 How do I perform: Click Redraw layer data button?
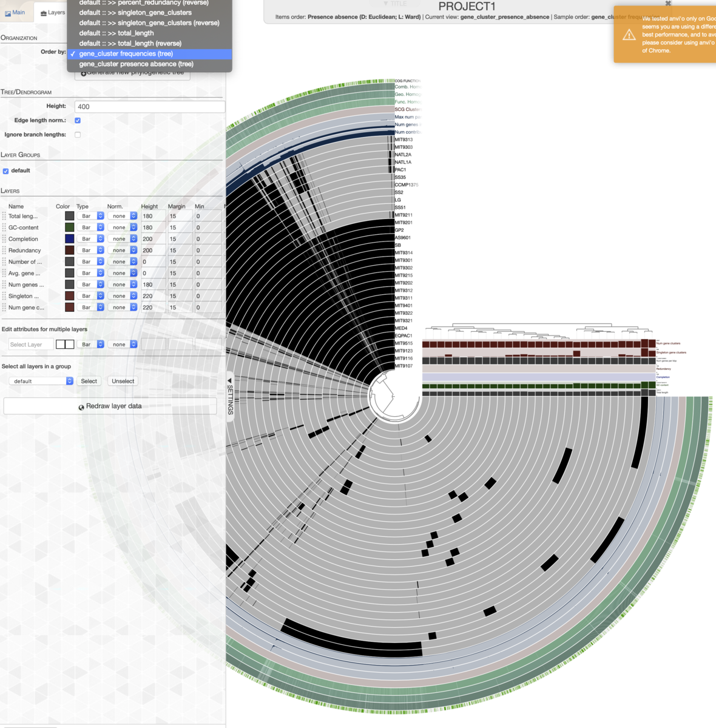coord(110,406)
